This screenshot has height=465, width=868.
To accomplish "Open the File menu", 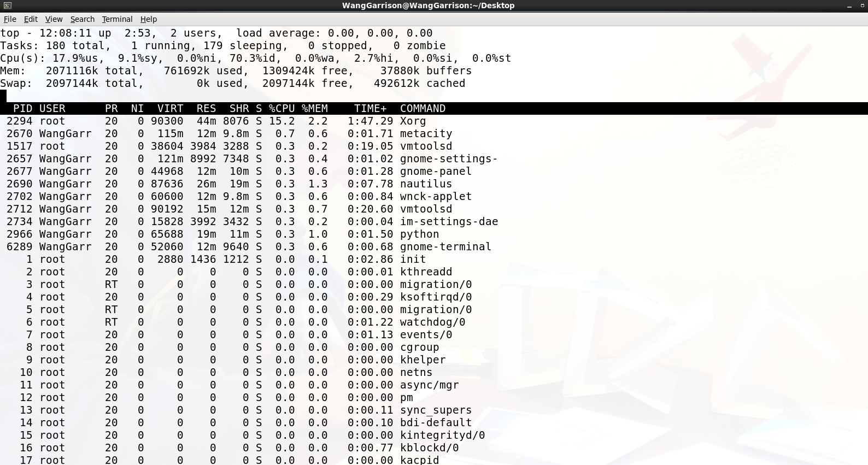I will click(x=10, y=19).
